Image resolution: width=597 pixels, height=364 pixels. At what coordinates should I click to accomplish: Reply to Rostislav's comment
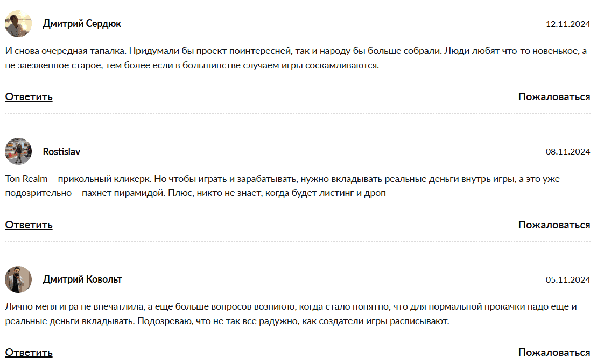point(29,225)
